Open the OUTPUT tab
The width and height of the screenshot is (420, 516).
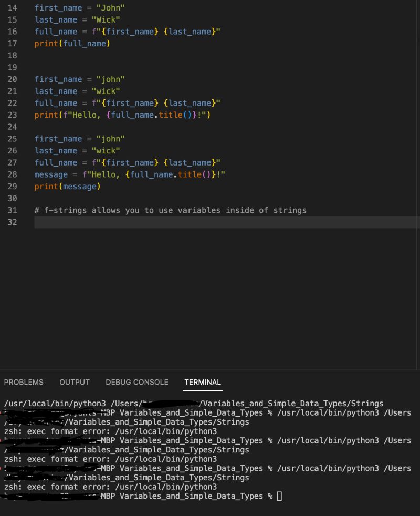[75, 382]
